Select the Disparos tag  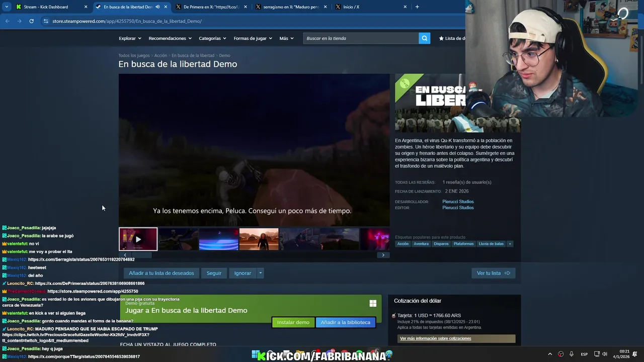click(441, 244)
